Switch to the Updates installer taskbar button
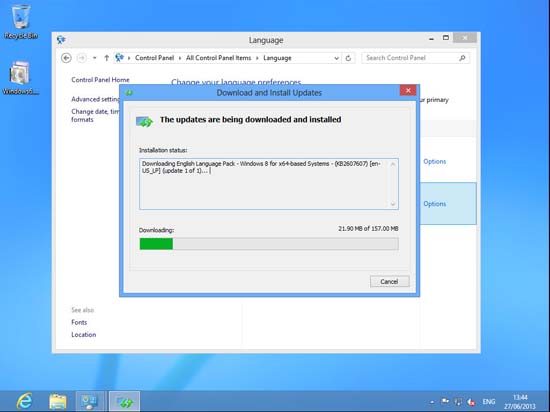This screenshot has height=412, width=550. 124,401
